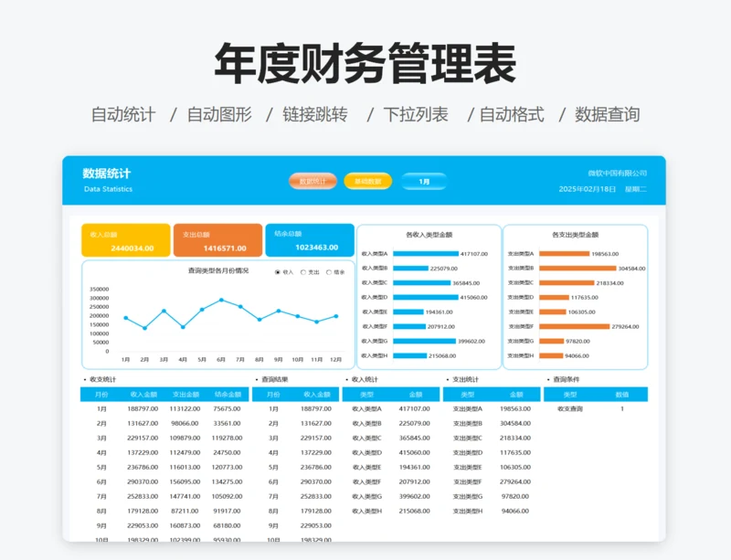Select the 24750.00 balance cell for 4月
This screenshot has width=731, height=560.
[227, 452]
